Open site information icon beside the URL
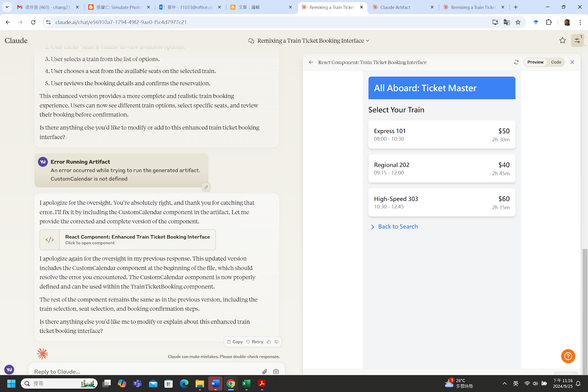 (49, 22)
